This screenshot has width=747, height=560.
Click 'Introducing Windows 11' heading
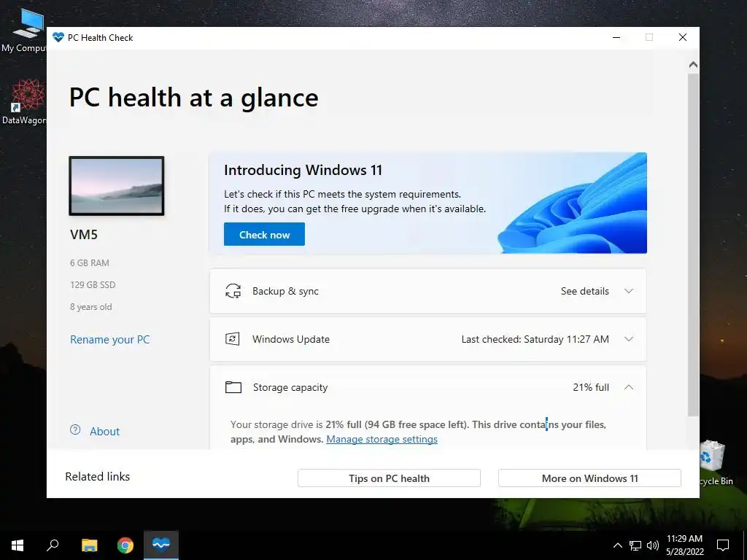click(303, 170)
